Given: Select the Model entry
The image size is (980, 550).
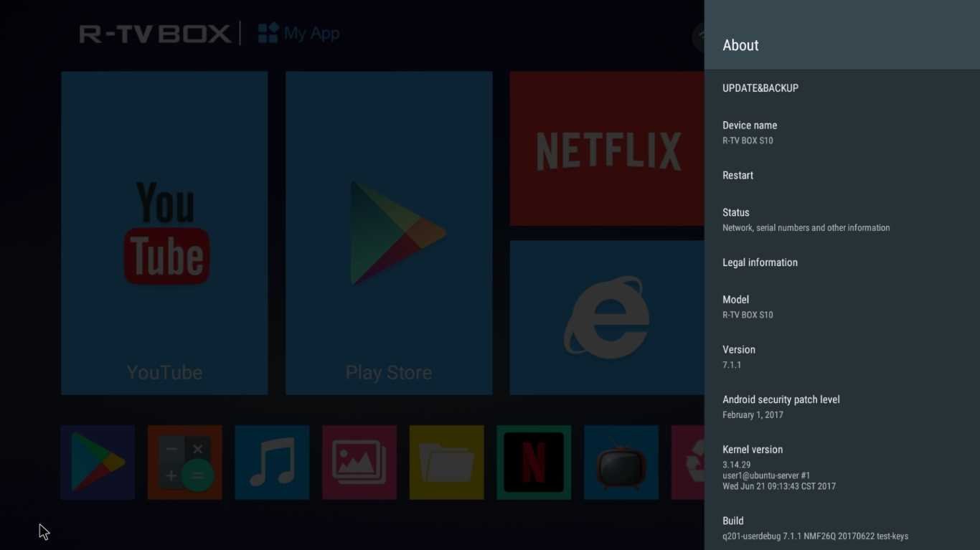Looking at the screenshot, I should [x=842, y=306].
